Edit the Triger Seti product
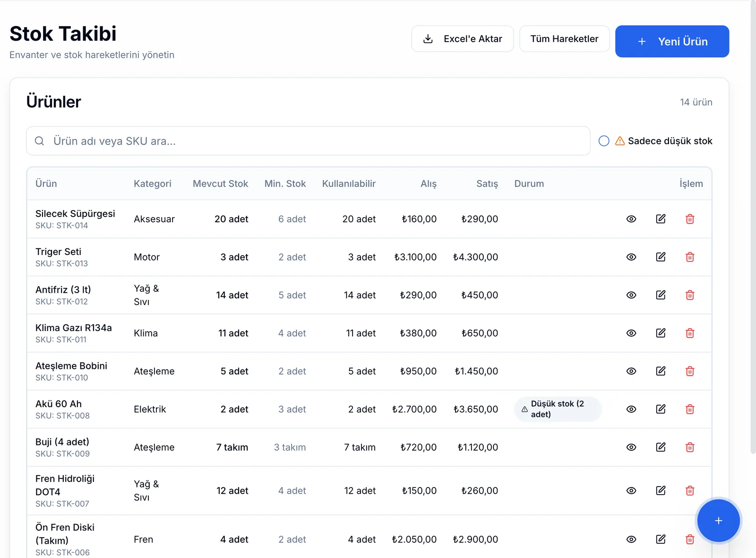The image size is (756, 558). click(x=661, y=257)
